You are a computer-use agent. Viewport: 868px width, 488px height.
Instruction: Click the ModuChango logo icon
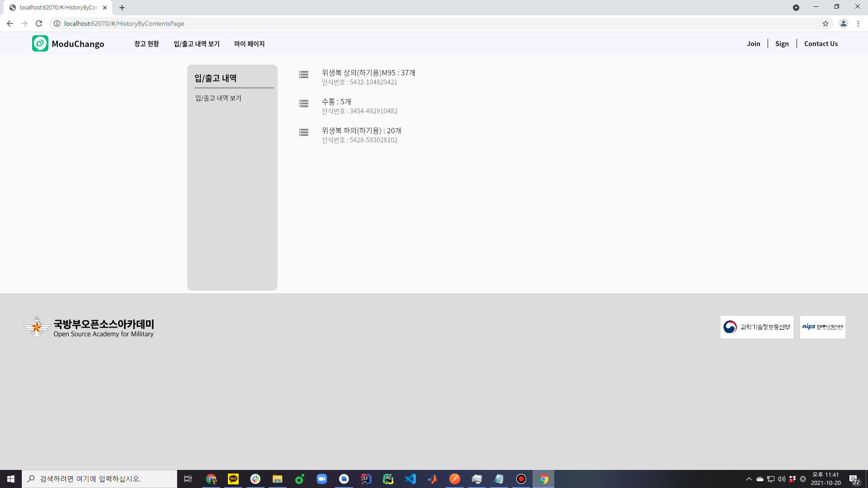40,43
